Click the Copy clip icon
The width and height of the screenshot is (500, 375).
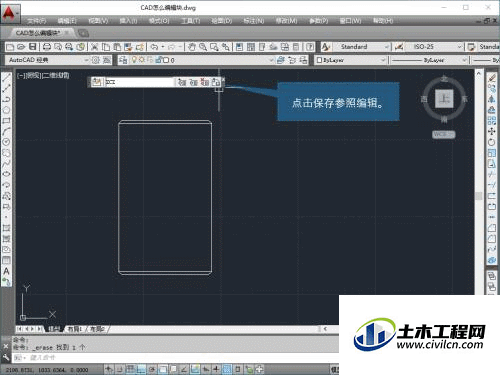coord(106,47)
